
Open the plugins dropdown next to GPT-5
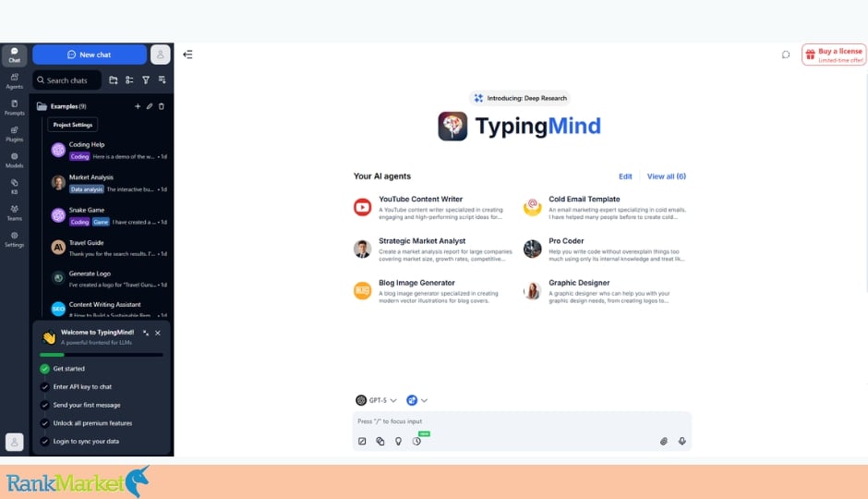tap(416, 400)
